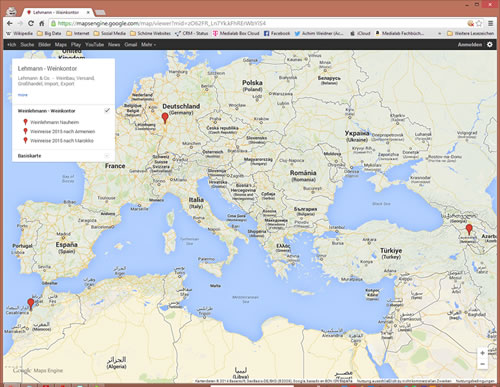Click the red pin in Armenia
This screenshot has width=500, height=387.
click(469, 229)
